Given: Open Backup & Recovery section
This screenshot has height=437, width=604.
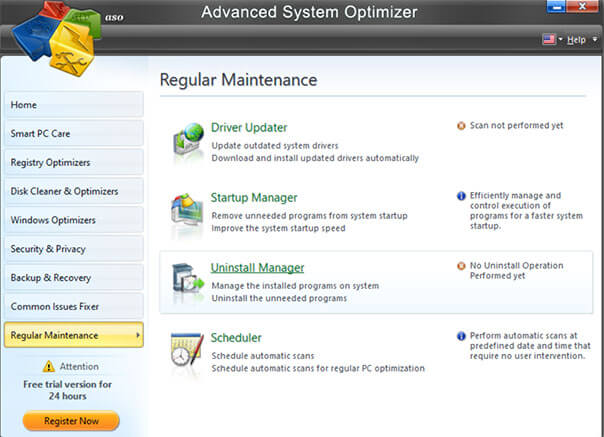Looking at the screenshot, I should (x=74, y=277).
